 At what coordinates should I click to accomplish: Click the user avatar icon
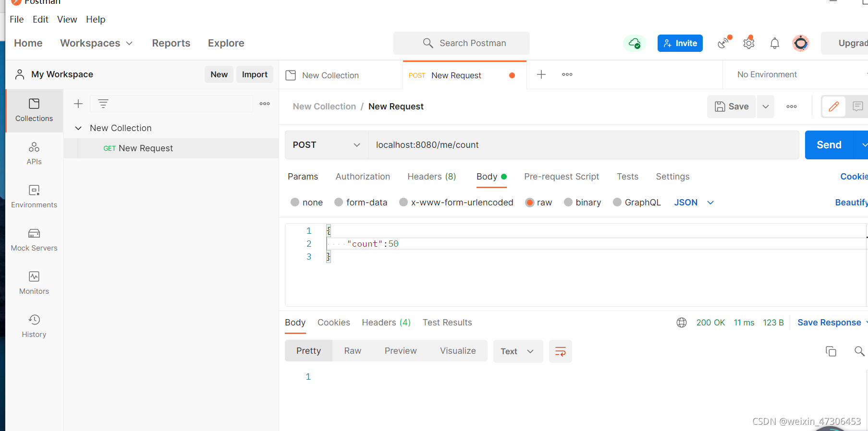coord(801,43)
